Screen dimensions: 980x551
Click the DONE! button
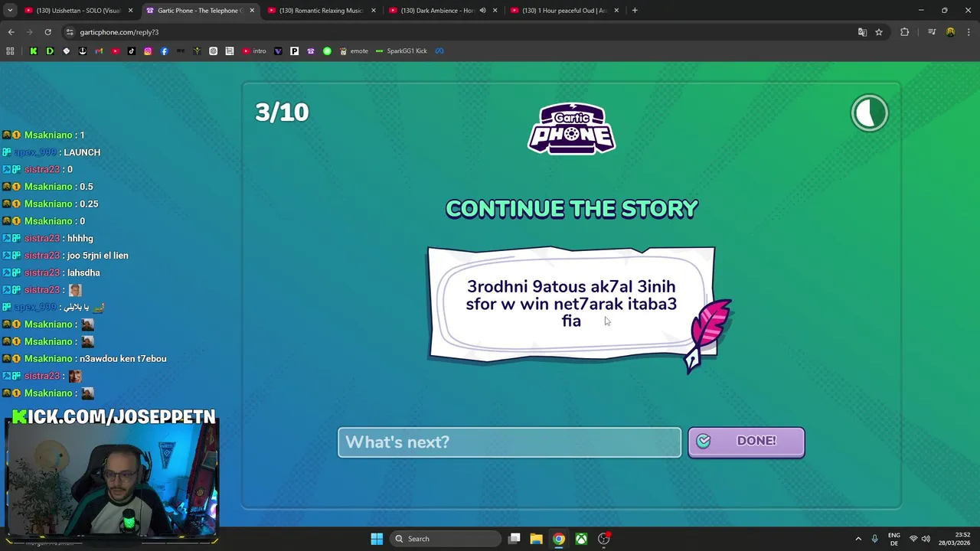point(746,442)
